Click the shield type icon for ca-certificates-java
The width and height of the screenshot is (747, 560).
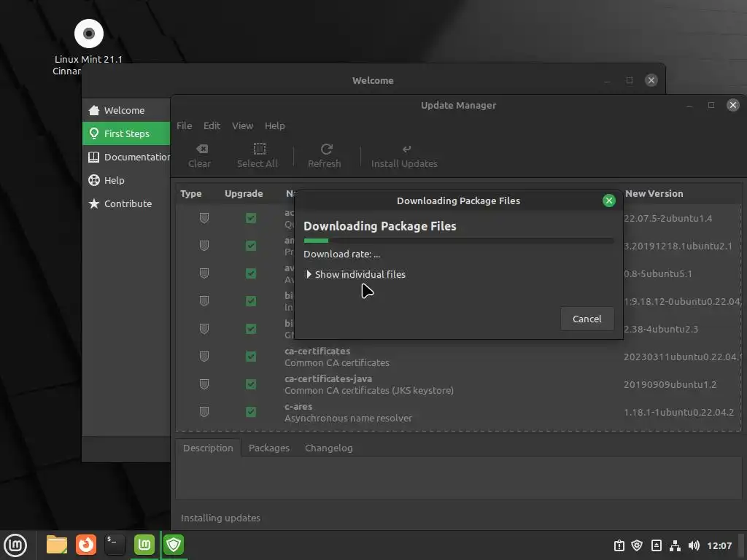pyautogui.click(x=204, y=384)
